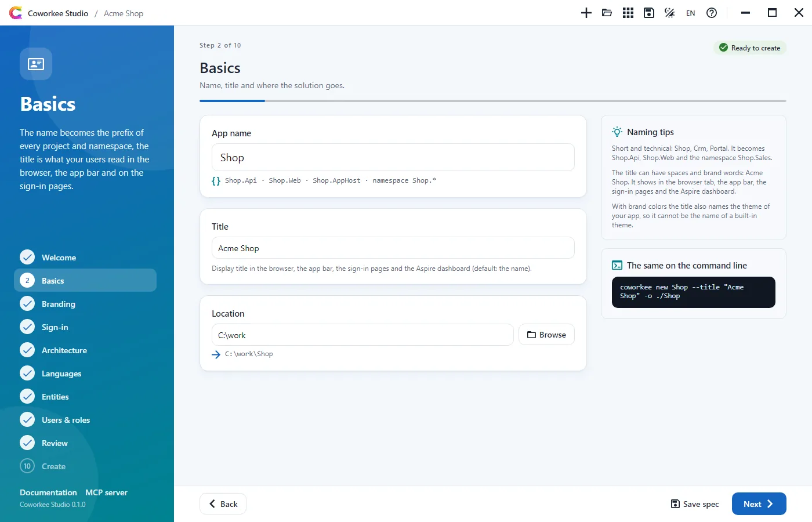Click the Coworkee Studio logo icon
The image size is (812, 522).
point(16,13)
